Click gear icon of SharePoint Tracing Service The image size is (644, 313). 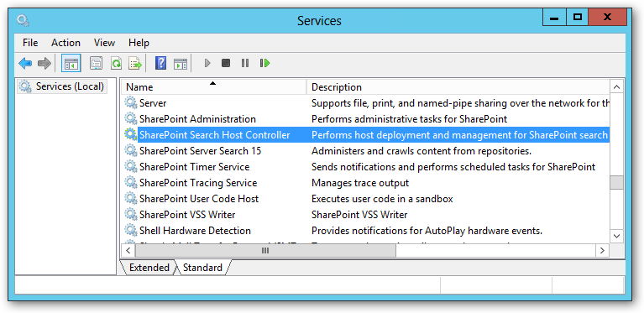pyautogui.click(x=131, y=183)
